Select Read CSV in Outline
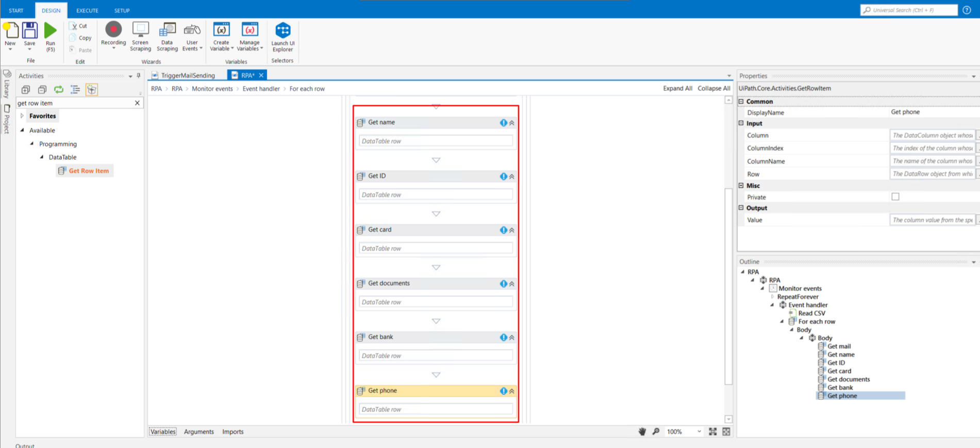This screenshot has width=980, height=448. coord(811,313)
